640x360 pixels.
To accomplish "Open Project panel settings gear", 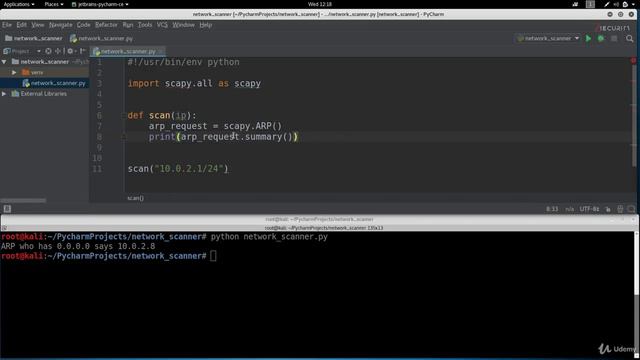I will click(x=70, y=51).
